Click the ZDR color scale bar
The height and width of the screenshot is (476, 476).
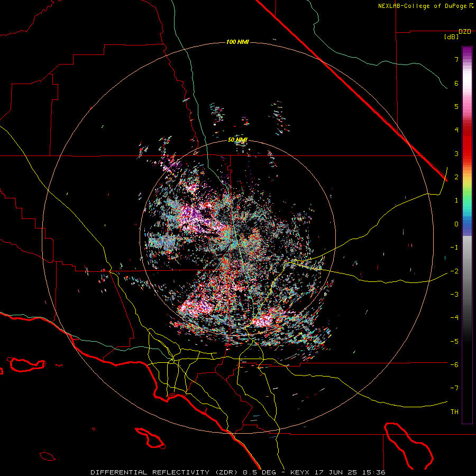(x=467, y=235)
